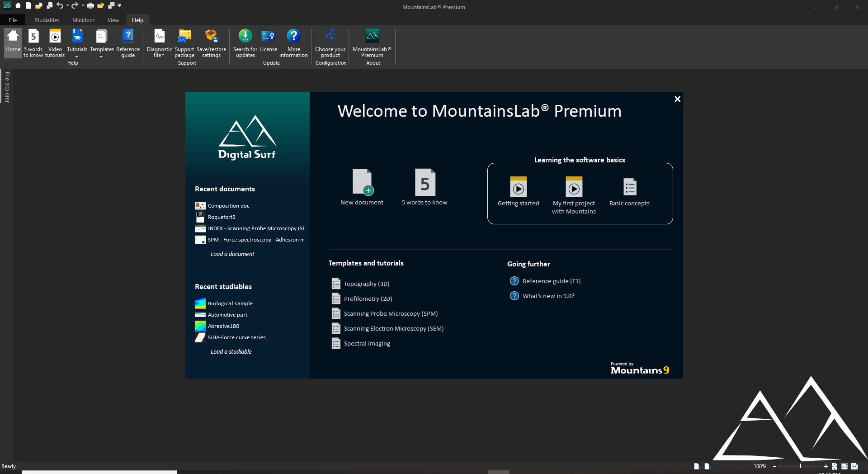Open Basic concepts document
Image resolution: width=868 pixels, height=474 pixels.
pyautogui.click(x=629, y=191)
